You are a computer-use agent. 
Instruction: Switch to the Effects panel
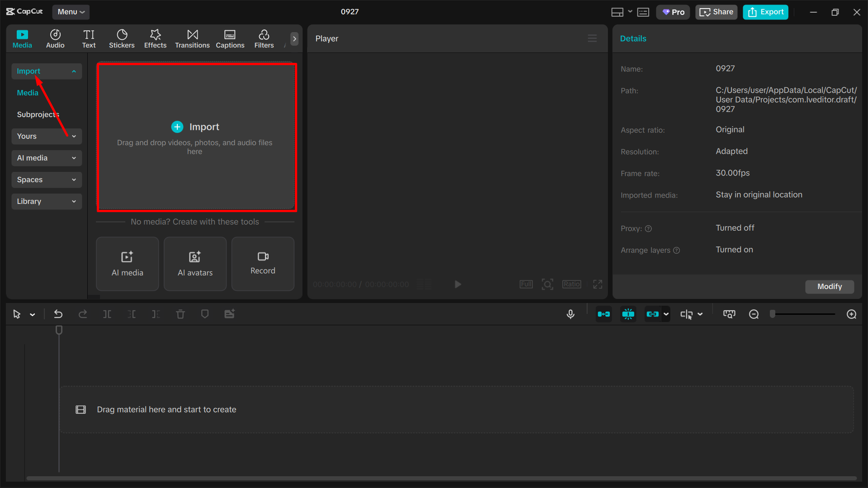point(155,38)
